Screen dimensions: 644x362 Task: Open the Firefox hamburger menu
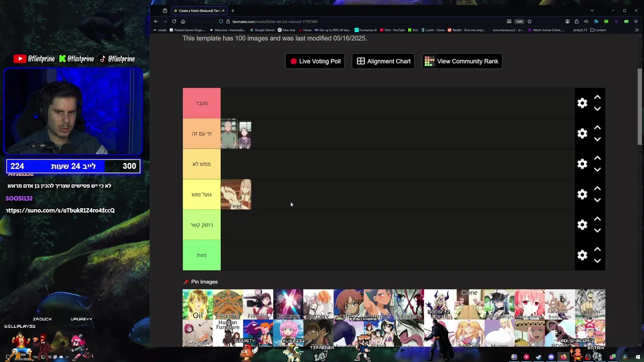click(x=636, y=22)
